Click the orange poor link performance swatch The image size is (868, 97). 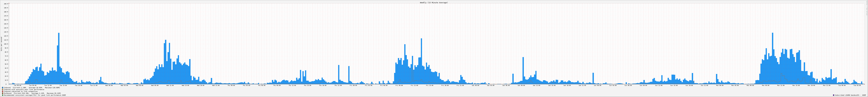(x=3, y=90)
